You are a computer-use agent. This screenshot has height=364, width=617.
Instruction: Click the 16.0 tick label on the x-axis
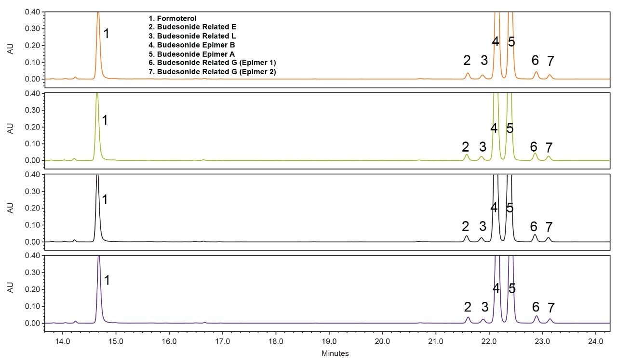point(169,341)
